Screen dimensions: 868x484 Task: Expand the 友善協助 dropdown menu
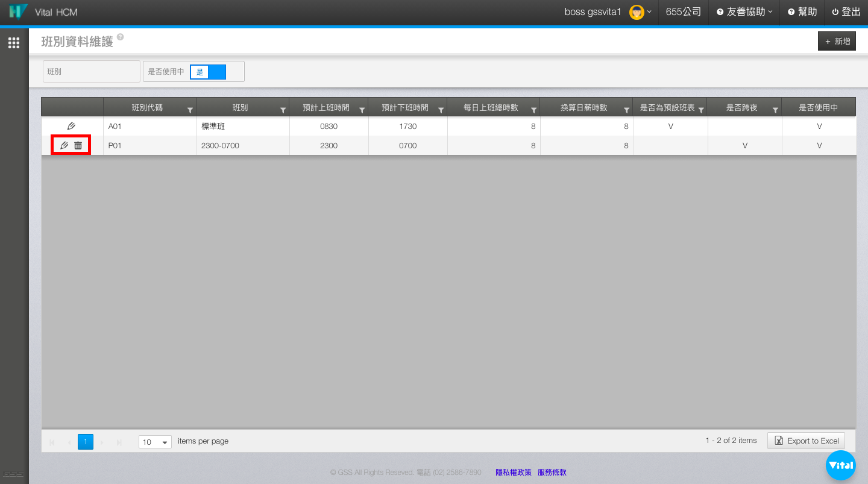[x=745, y=12]
